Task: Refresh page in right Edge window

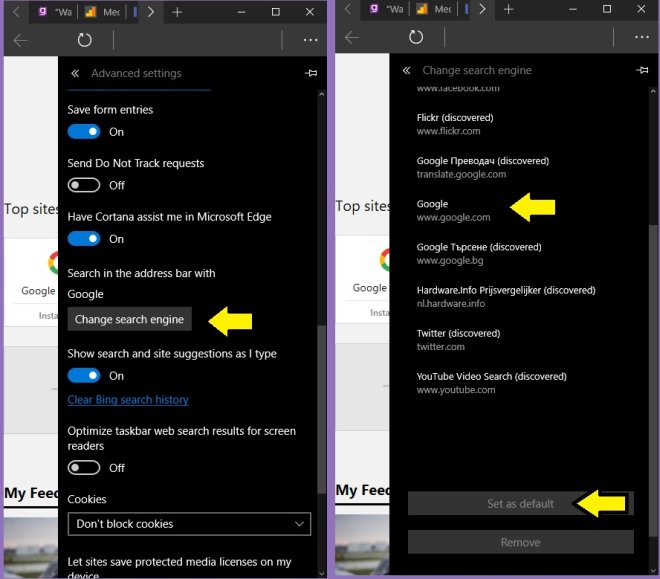Action: coord(416,37)
